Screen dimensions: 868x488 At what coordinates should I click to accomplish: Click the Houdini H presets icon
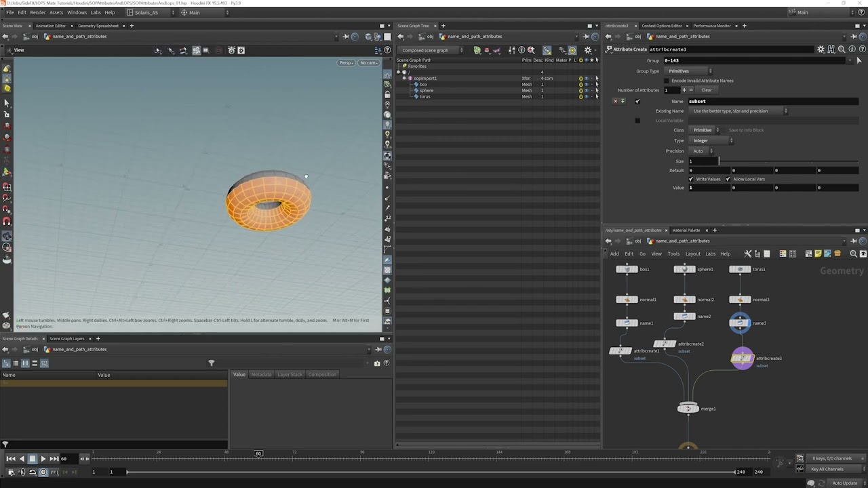click(x=831, y=49)
